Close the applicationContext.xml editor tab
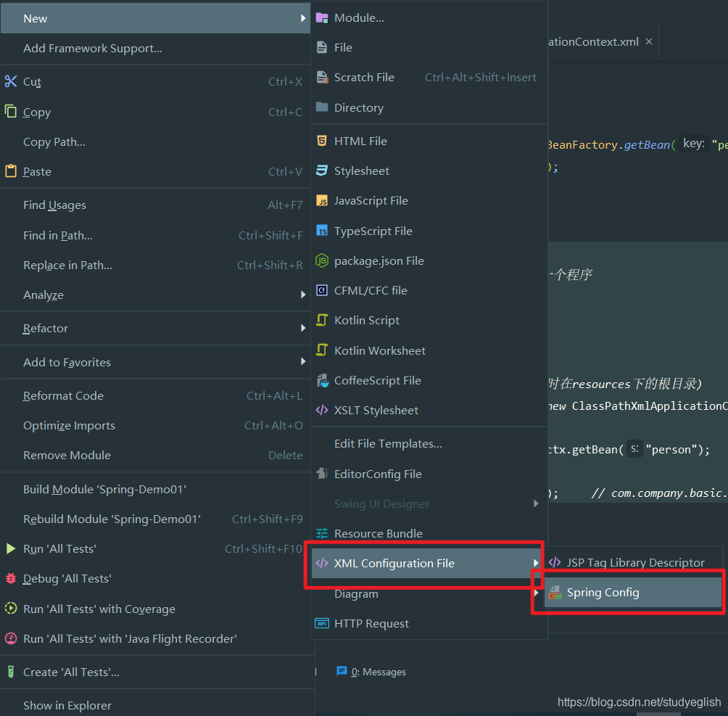 [x=649, y=42]
